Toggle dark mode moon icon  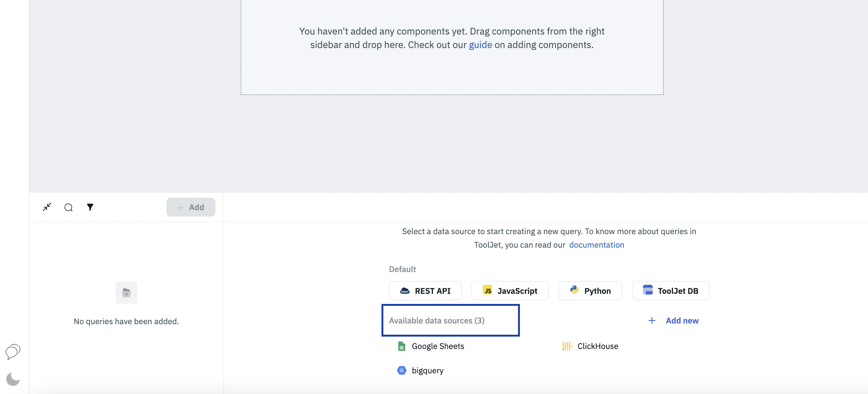[x=13, y=379]
